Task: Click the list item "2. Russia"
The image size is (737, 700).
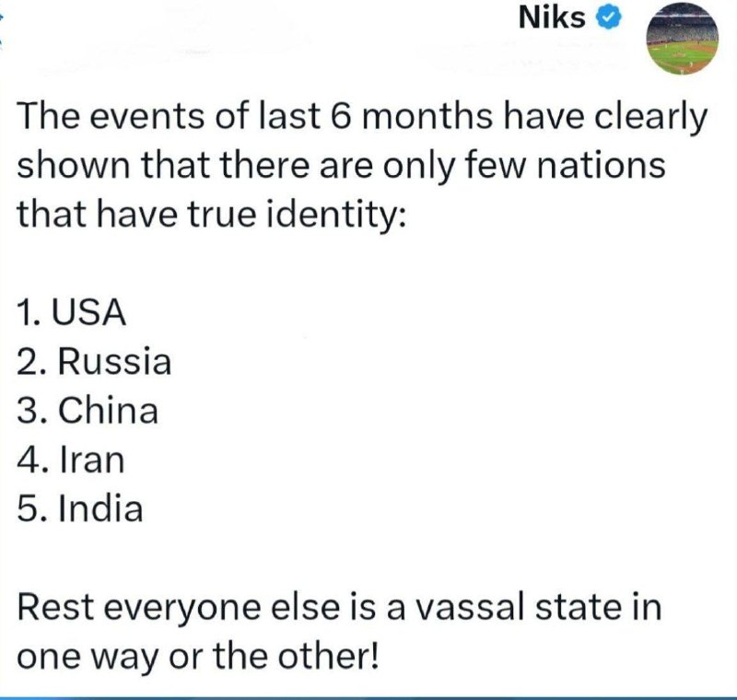Action: (94, 362)
